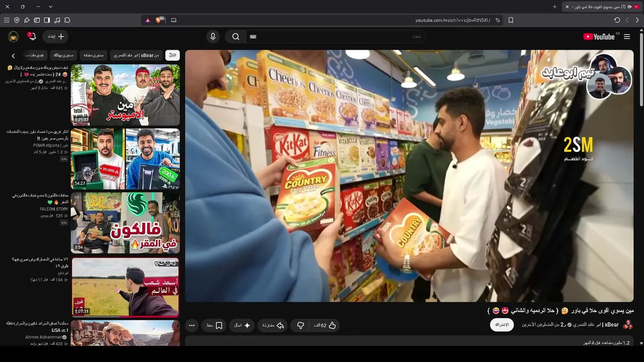Click the magnifier search button
This screenshot has width=644, height=362.
click(x=235, y=37)
